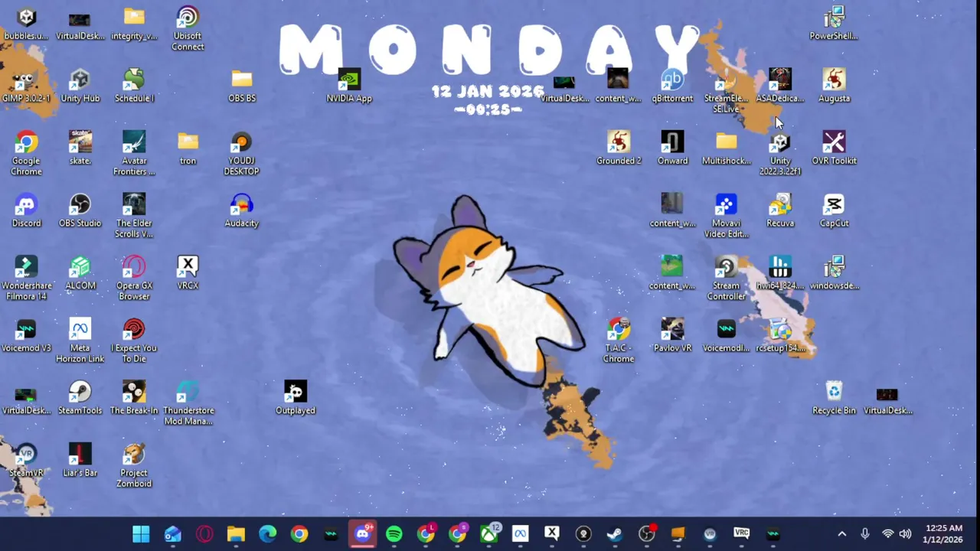The image size is (980, 551).
Task: Click the T.A.C - Chrome shortcut
Action: [x=619, y=341]
